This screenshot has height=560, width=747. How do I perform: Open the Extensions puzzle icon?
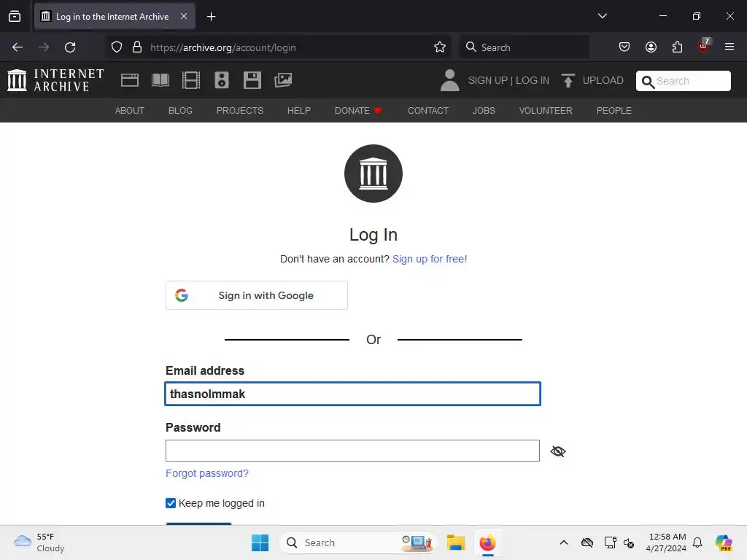coord(677,47)
